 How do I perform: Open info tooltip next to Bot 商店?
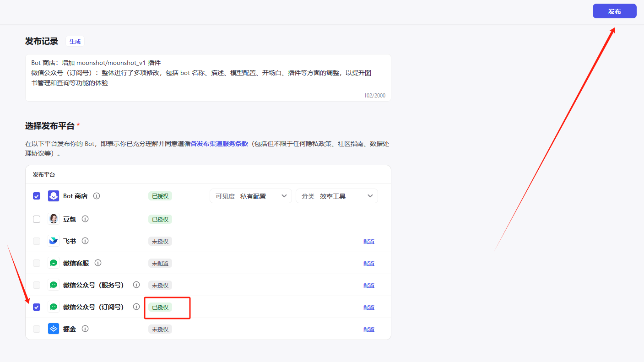97,196
